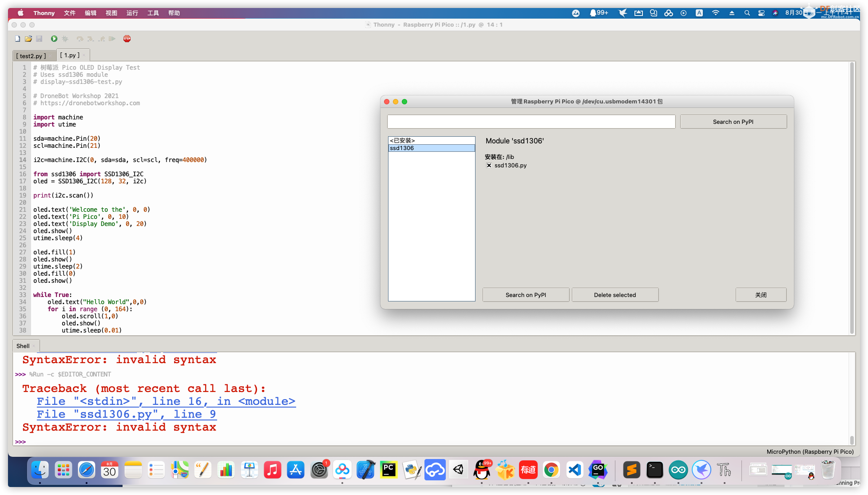Debug current script with bug icon
This screenshot has height=495, width=868.
pyautogui.click(x=65, y=39)
